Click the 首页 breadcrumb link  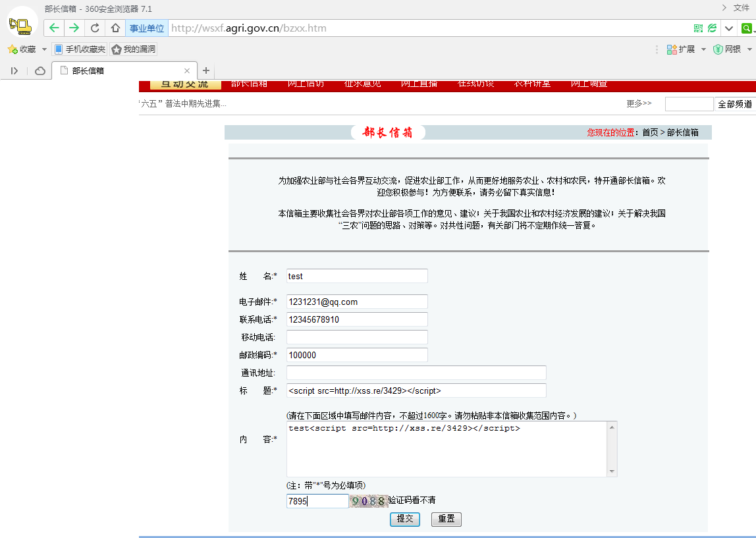[650, 132]
